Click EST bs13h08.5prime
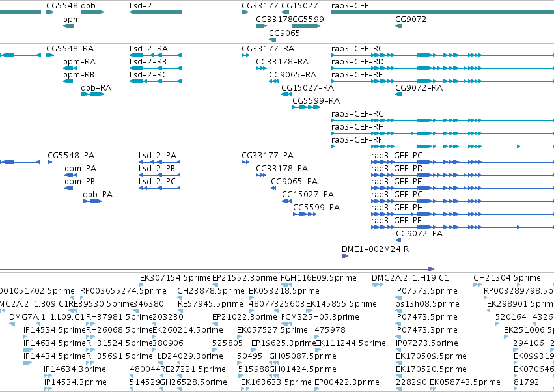The image size is (554, 392). coord(428,304)
